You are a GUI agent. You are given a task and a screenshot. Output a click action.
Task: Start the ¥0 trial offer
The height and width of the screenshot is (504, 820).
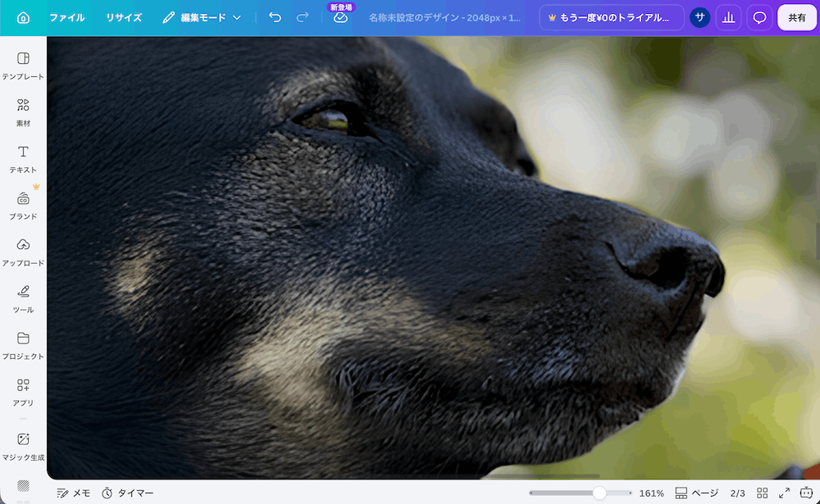[612, 18]
